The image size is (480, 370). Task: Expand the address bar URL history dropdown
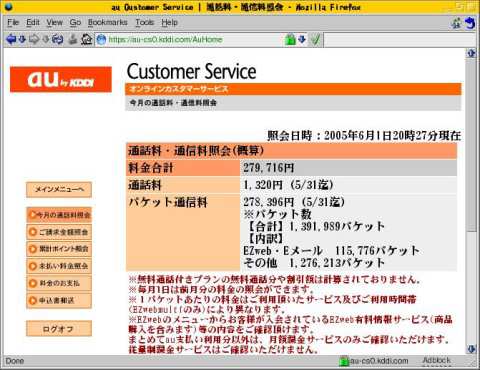point(302,40)
